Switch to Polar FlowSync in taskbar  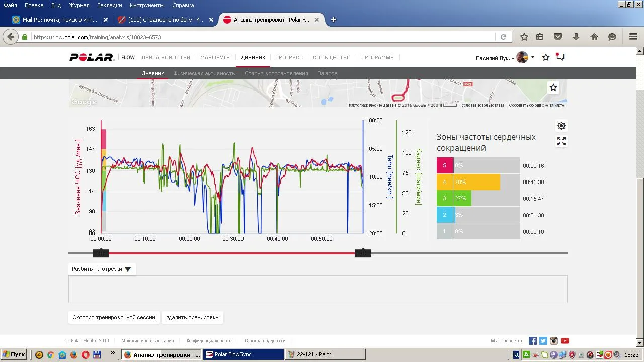pos(243,354)
